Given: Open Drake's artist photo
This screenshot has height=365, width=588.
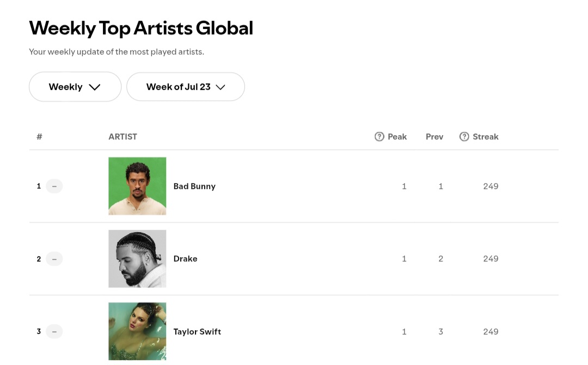Looking at the screenshot, I should [x=137, y=259].
